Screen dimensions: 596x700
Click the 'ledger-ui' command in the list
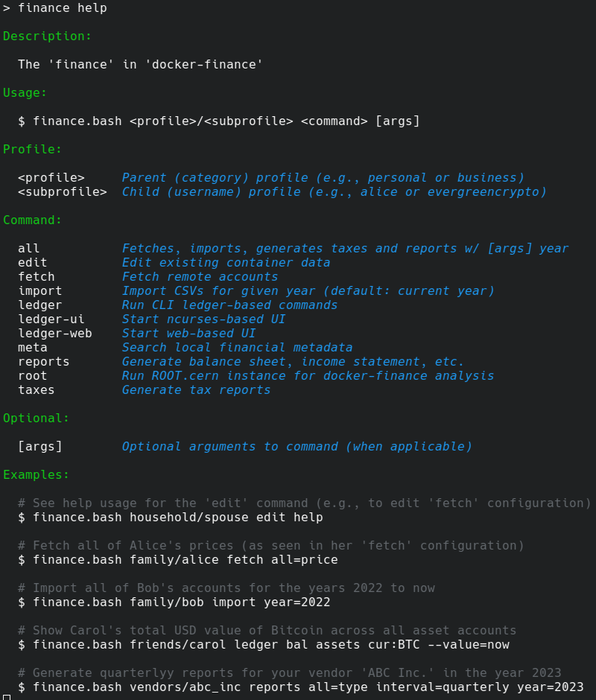pyautogui.click(x=51, y=319)
